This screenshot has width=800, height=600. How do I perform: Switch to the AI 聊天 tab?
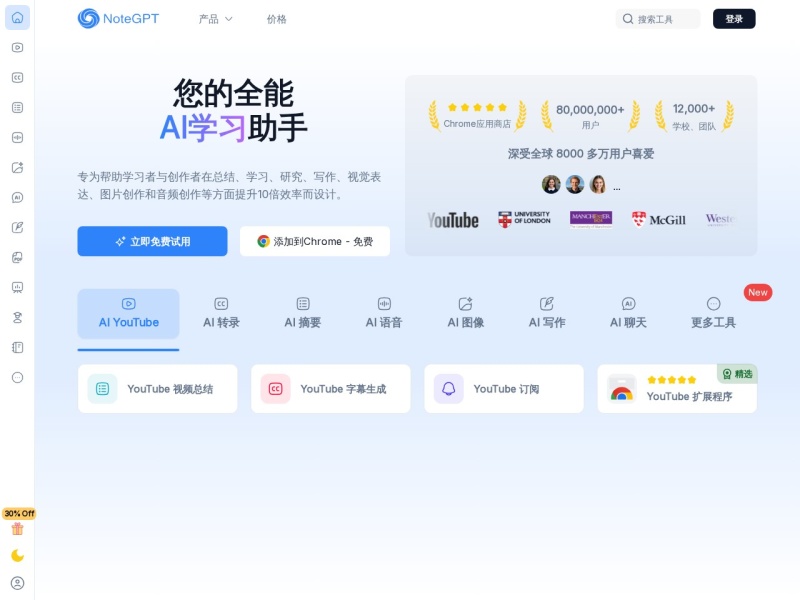[628, 314]
